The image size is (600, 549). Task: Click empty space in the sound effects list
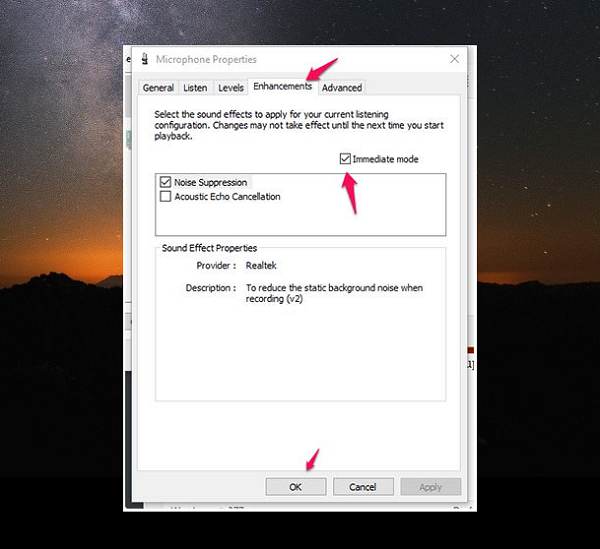[300, 220]
